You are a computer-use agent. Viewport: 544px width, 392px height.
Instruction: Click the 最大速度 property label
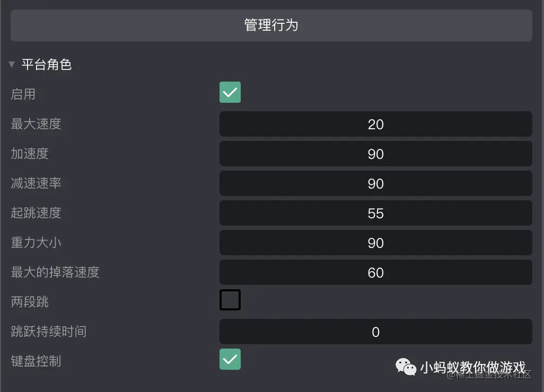point(35,124)
